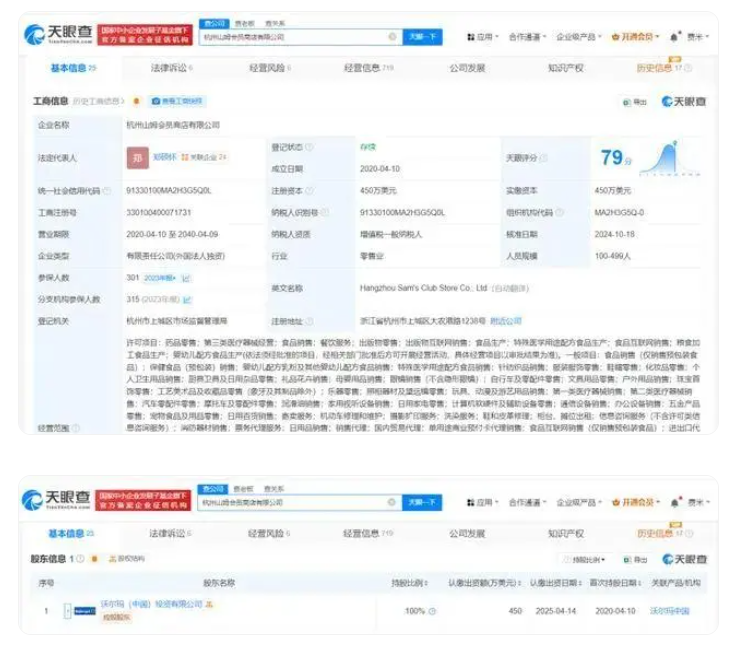
Task: Click 导出 export icon in 股东信息 section
Action: point(635,559)
